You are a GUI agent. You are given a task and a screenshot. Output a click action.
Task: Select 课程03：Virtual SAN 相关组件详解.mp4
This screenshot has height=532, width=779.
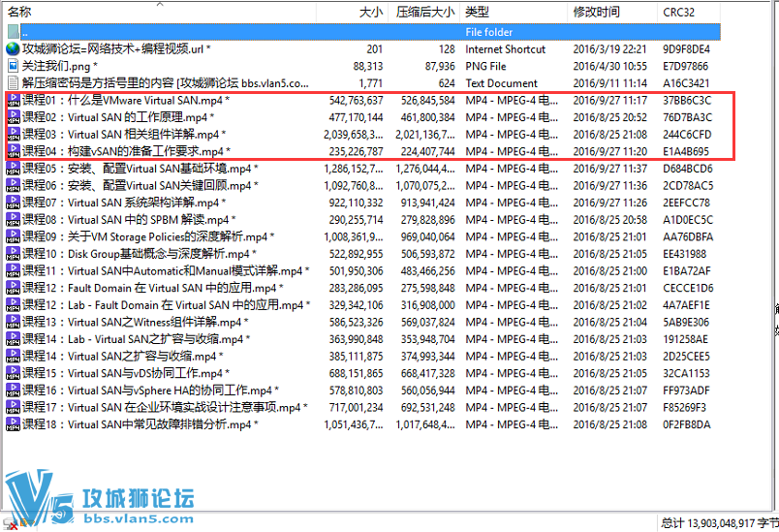pyautogui.click(x=124, y=134)
